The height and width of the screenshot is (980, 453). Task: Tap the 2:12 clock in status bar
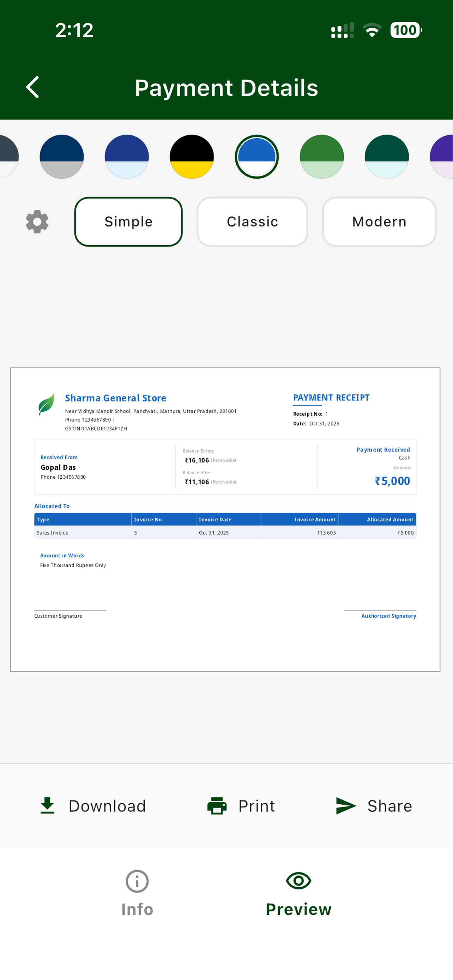[x=74, y=30]
